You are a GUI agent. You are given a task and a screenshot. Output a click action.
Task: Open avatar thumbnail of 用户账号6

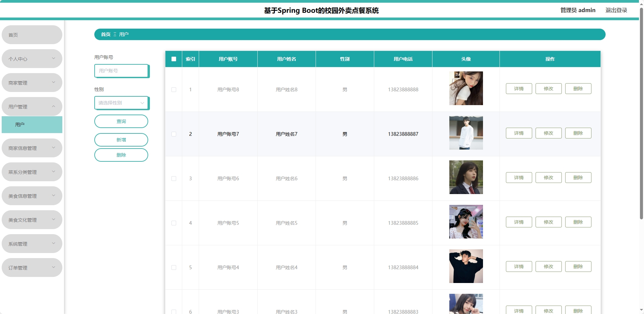tap(466, 177)
